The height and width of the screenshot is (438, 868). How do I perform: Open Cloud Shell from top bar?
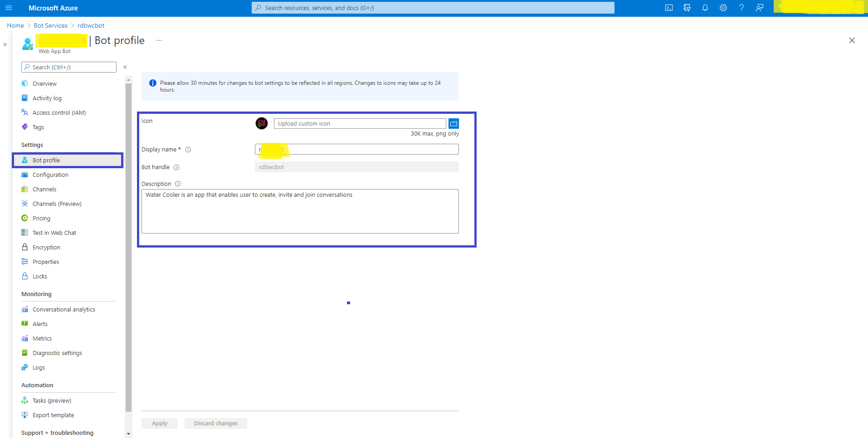[669, 8]
